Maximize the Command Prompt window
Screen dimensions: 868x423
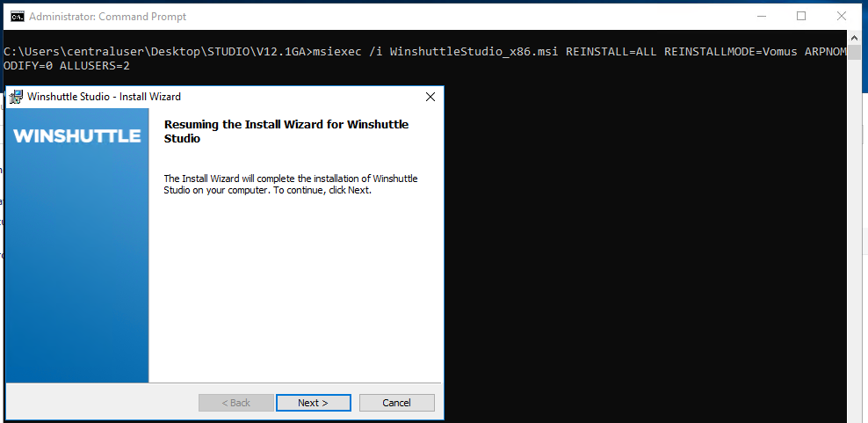tap(801, 16)
